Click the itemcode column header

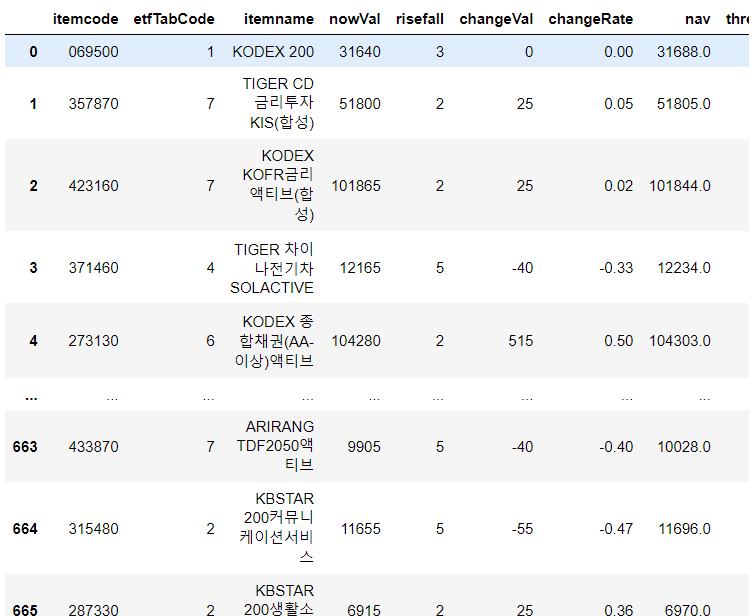tap(85, 19)
